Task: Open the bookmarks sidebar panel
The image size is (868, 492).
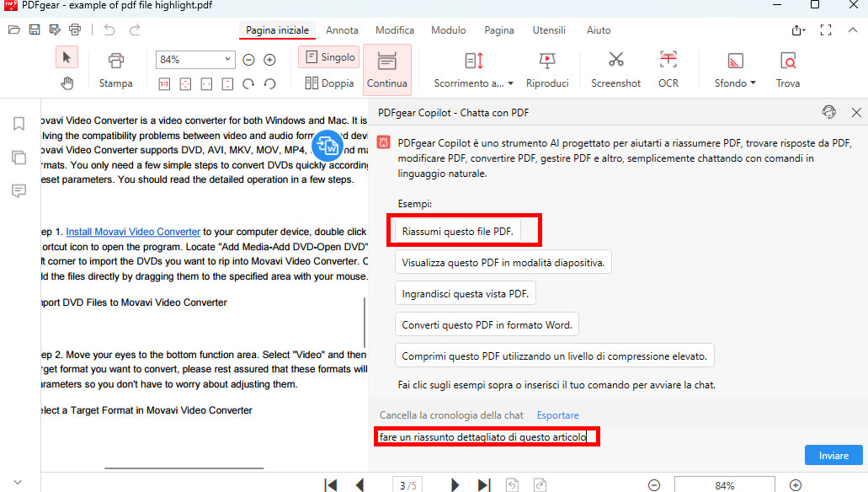Action: pos(19,123)
